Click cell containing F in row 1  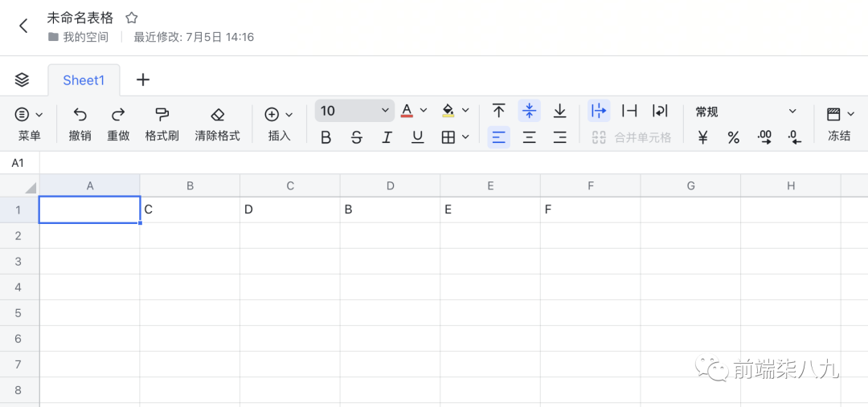(591, 210)
